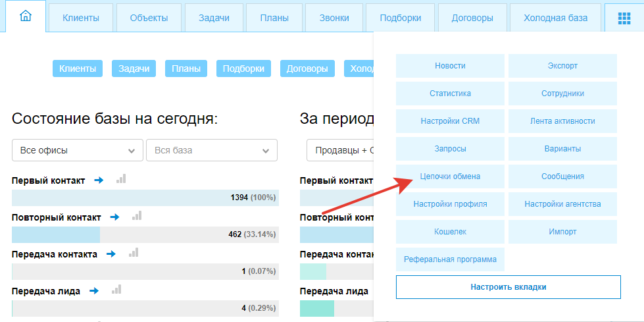
Task: Switch to the Объекты tab
Action: tap(149, 18)
